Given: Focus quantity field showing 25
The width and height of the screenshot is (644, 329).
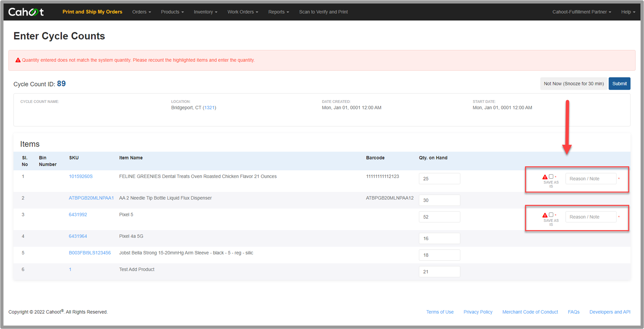Looking at the screenshot, I should click(439, 179).
